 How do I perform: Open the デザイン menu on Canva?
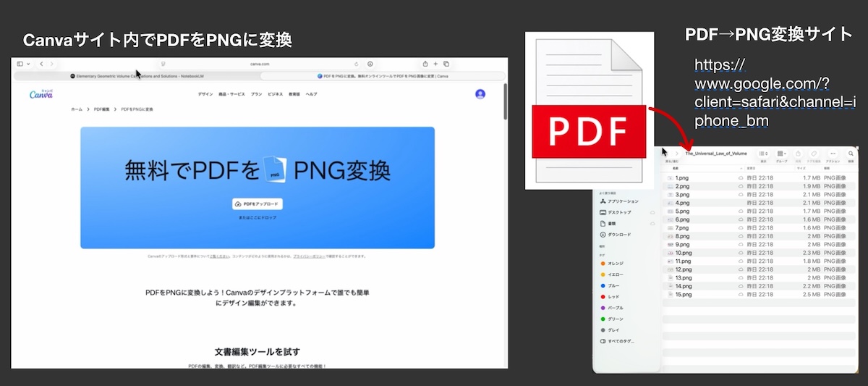pos(205,94)
